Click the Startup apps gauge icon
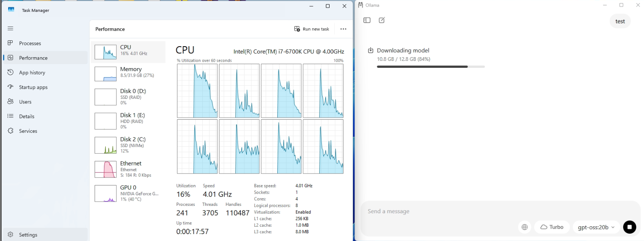The image size is (644, 241). point(11,87)
